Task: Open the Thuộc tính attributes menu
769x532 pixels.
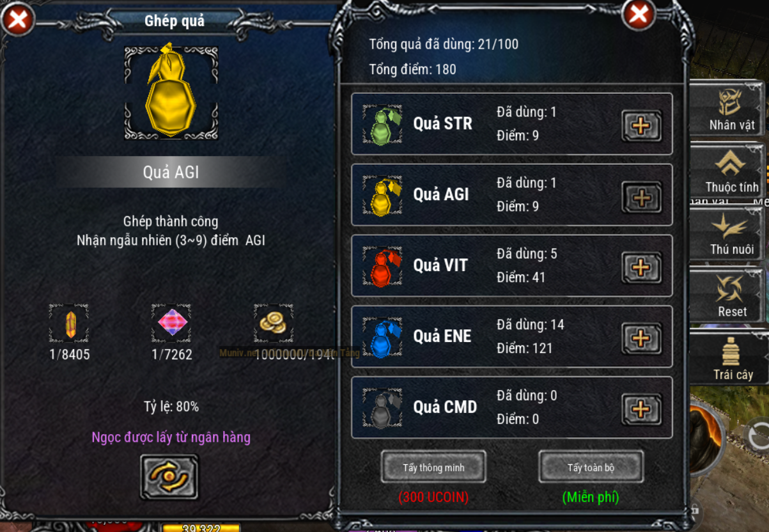Action: click(730, 170)
